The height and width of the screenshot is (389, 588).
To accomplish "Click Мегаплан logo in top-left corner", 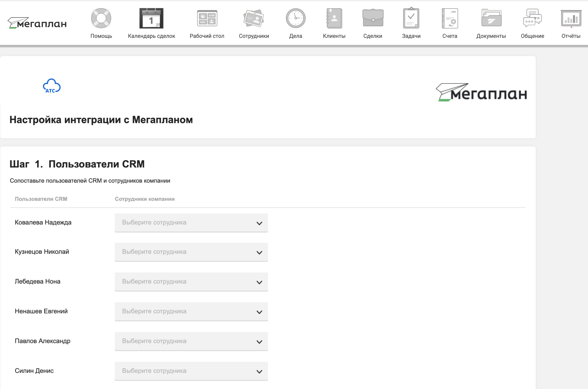I will pyautogui.click(x=37, y=23).
